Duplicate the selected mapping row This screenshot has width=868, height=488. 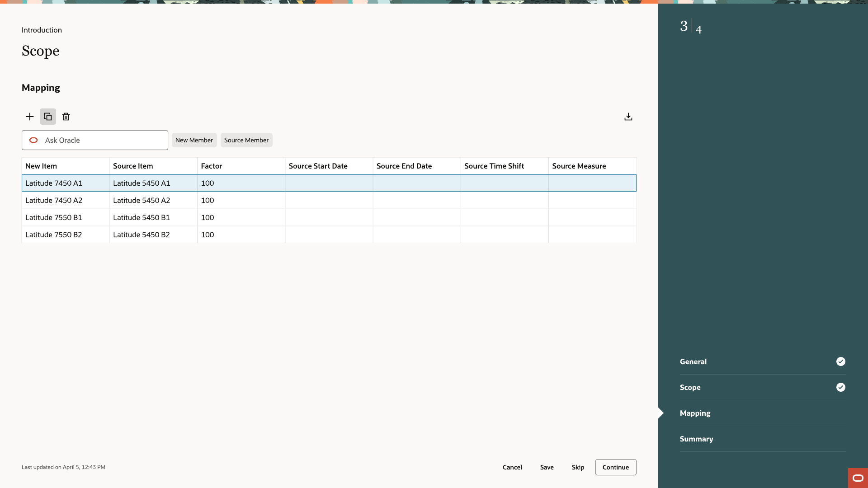(48, 117)
